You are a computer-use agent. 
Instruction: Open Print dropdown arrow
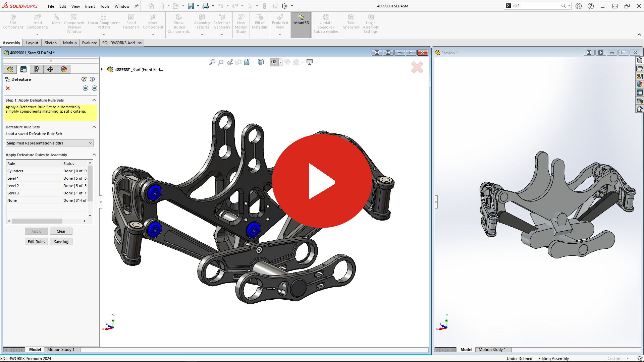click(x=213, y=6)
